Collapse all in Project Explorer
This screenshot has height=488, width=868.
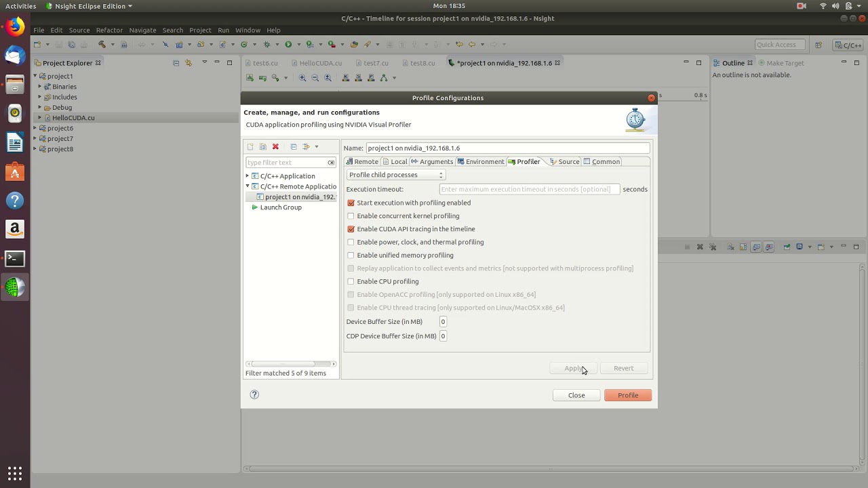[x=176, y=63]
